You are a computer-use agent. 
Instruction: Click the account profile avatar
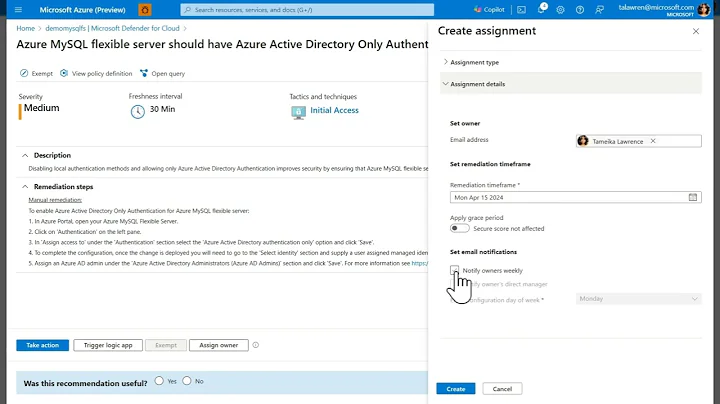coord(703,10)
